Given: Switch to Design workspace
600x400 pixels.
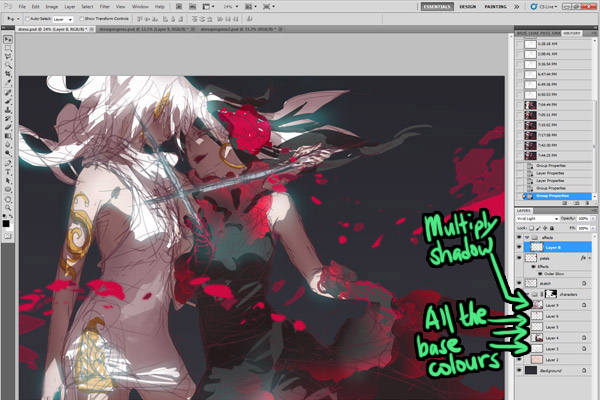Looking at the screenshot, I should coord(468,7).
